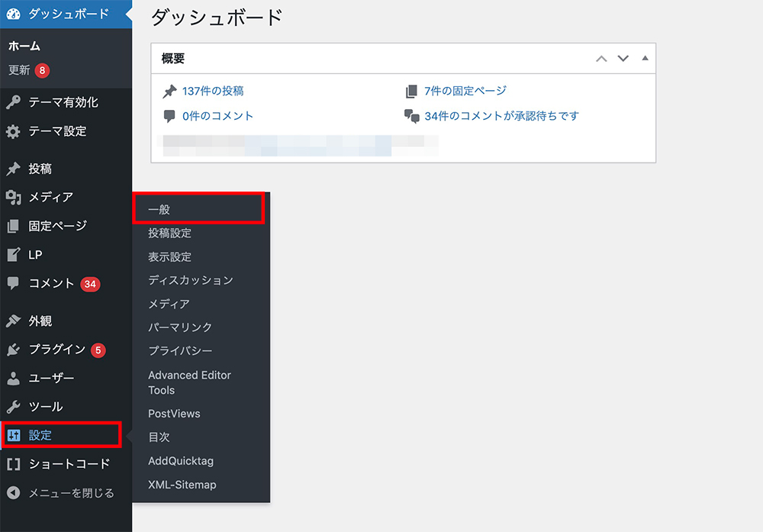Open the 0件のコメント link
Screen dimensions: 763x532
coord(217,116)
